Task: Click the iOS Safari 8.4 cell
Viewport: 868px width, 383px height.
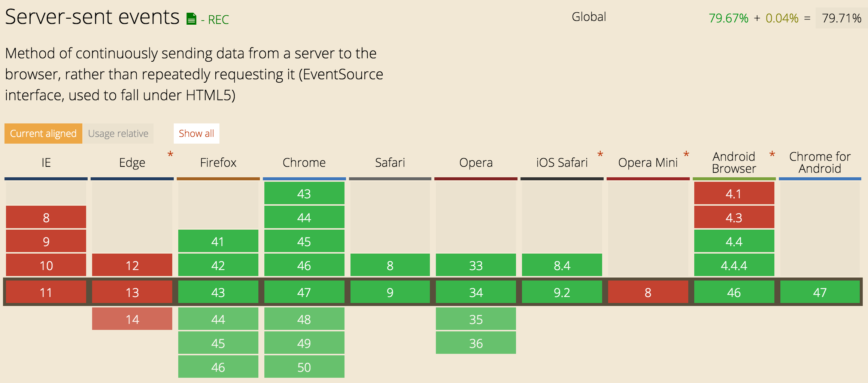Action: click(562, 265)
